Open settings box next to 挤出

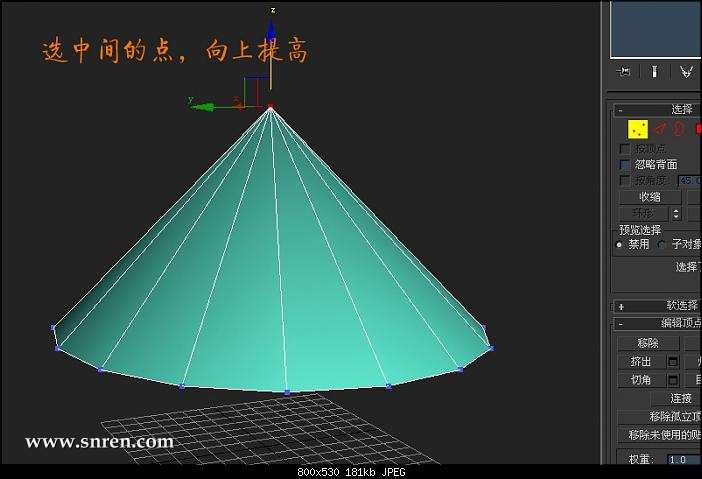tap(672, 361)
